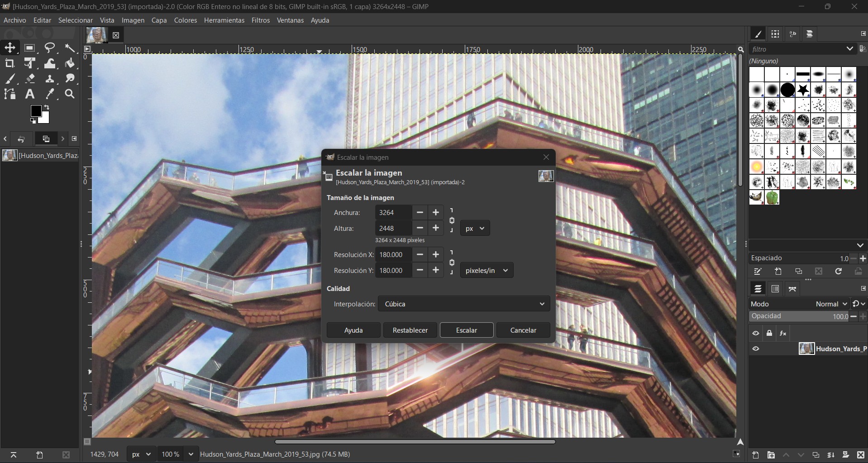Toggle the X-Y resolution chain link
868x463 pixels.
click(x=452, y=263)
